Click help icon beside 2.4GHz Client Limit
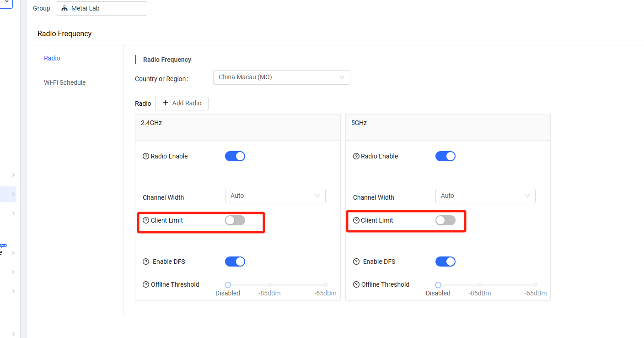 146,220
